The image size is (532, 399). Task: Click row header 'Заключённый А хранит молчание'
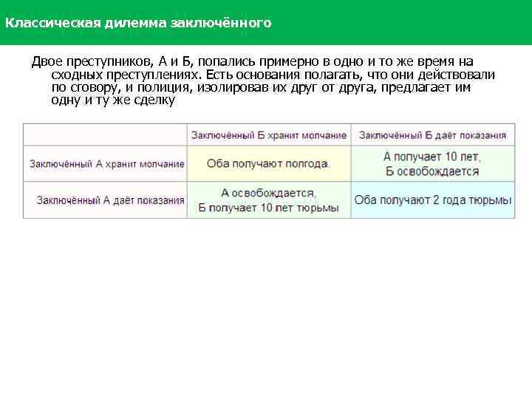(105, 164)
